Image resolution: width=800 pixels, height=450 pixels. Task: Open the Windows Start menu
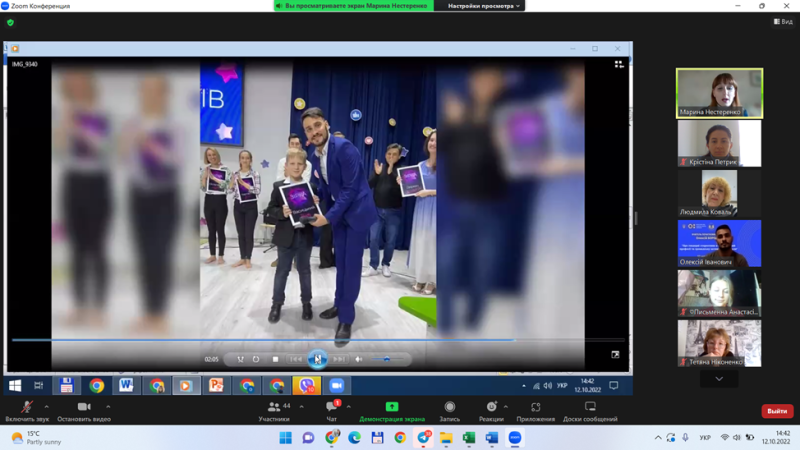click(x=286, y=438)
